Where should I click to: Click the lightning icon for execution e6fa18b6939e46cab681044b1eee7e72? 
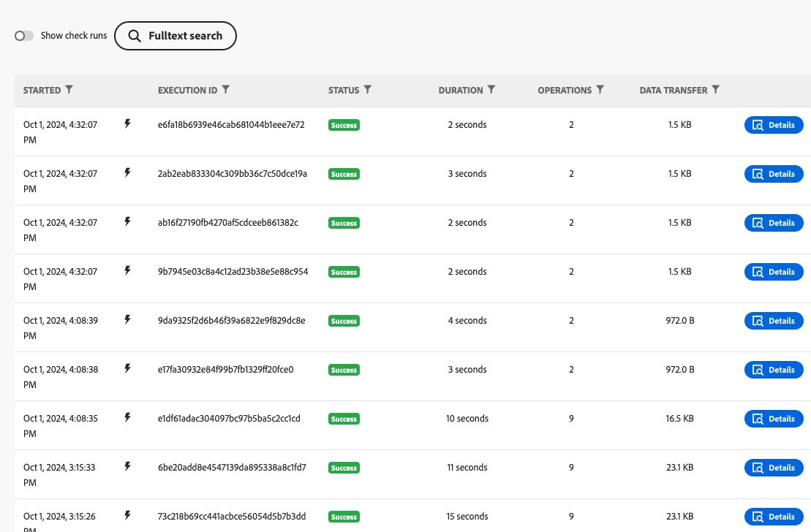127,123
